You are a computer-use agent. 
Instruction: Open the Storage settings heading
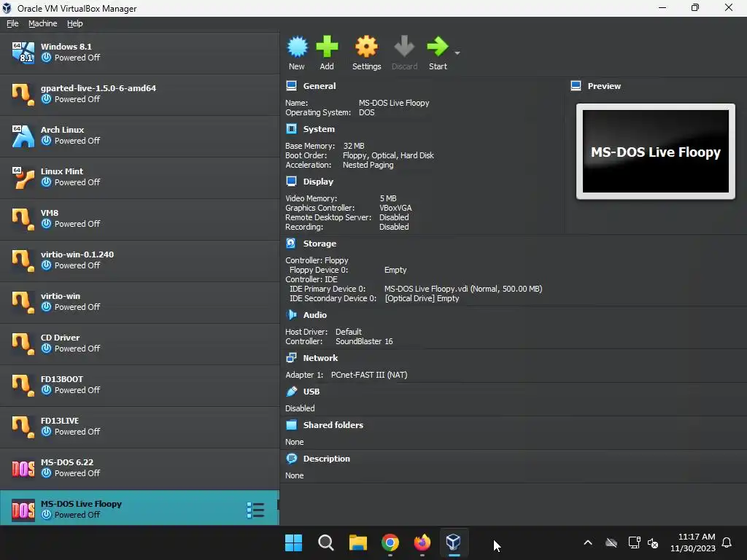click(x=320, y=244)
